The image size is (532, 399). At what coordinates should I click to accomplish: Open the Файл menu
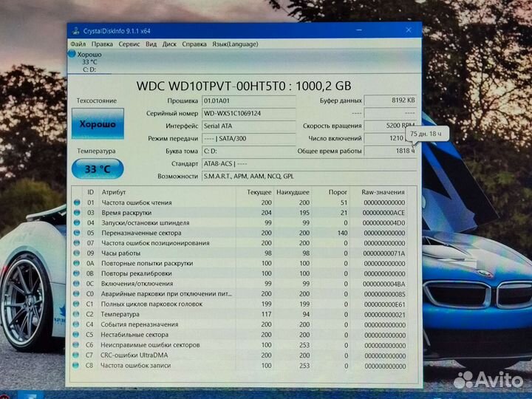[78, 44]
